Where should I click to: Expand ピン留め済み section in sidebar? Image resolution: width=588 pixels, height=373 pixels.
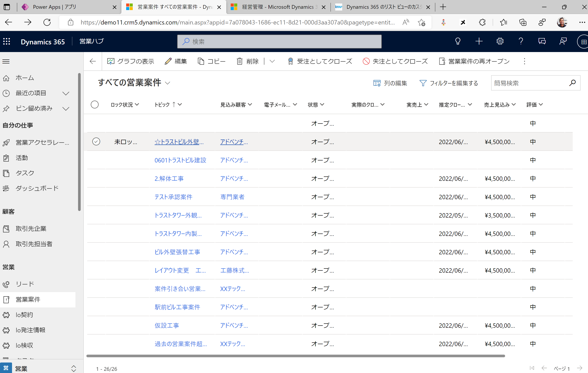tap(66, 108)
